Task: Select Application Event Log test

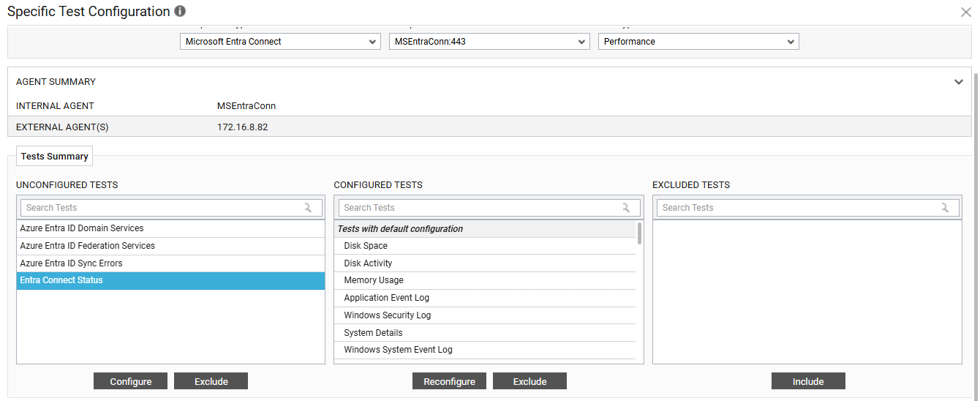Action: (x=486, y=298)
